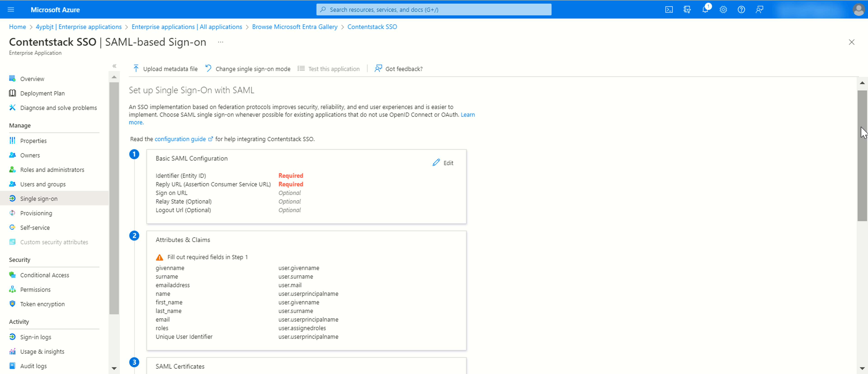This screenshot has height=374, width=868.
Task: Open the Directories and subscriptions filter icon
Action: [687, 9]
